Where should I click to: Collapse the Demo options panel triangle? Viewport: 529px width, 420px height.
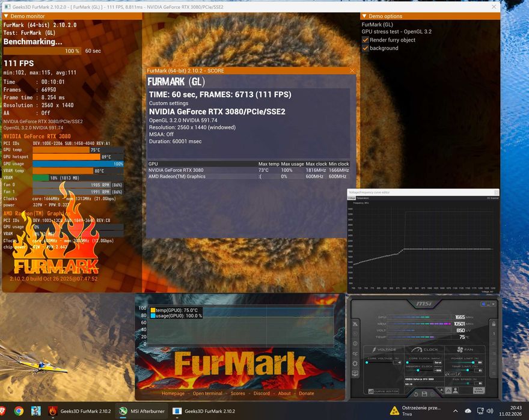point(364,16)
